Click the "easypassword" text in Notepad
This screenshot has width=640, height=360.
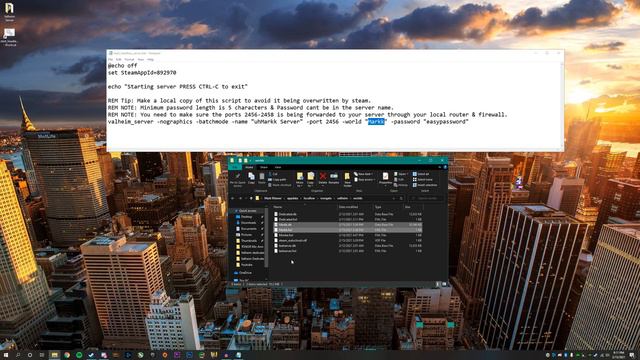coord(446,122)
